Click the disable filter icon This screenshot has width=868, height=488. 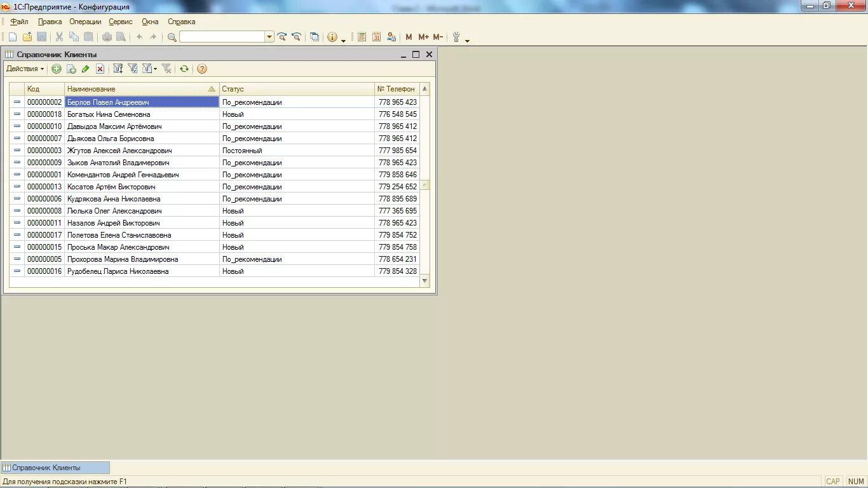166,69
